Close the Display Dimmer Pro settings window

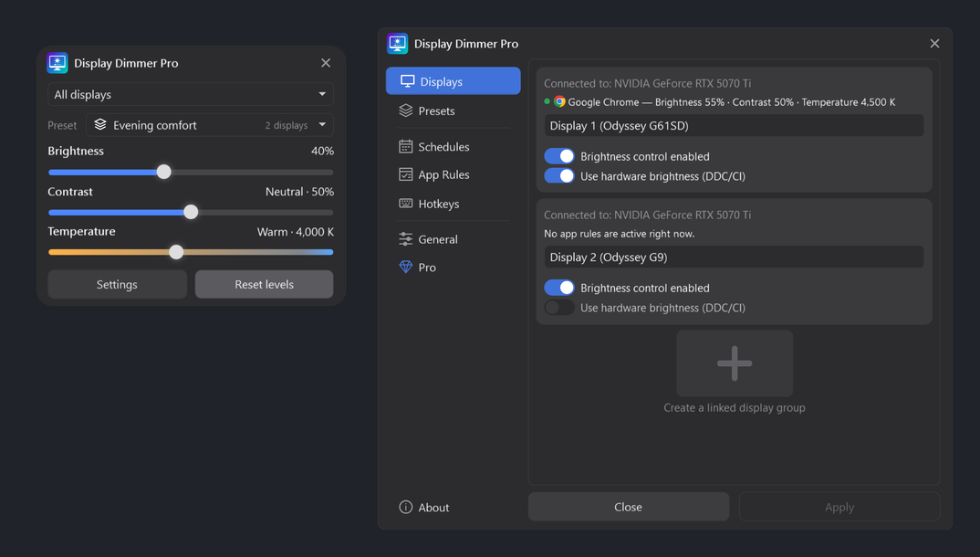[934, 43]
